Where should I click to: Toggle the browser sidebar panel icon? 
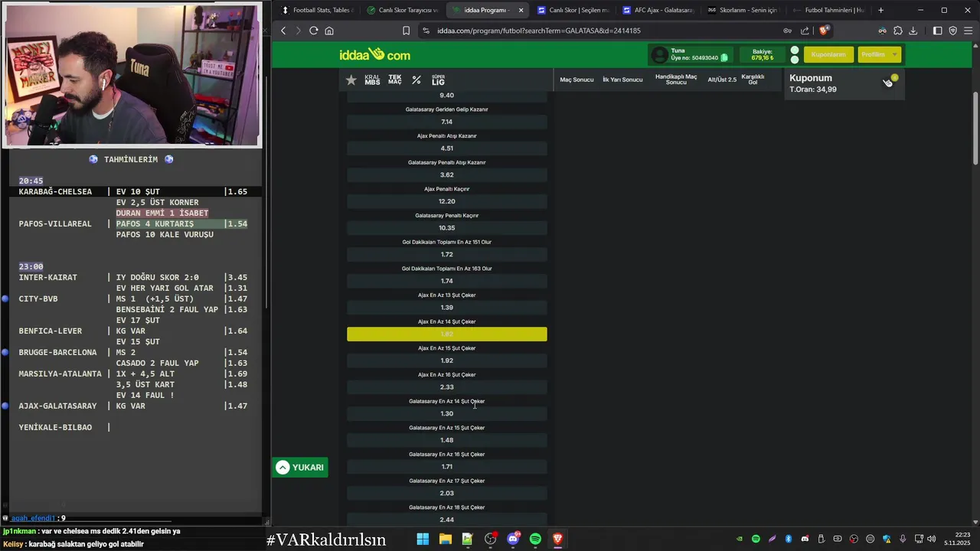point(937,31)
